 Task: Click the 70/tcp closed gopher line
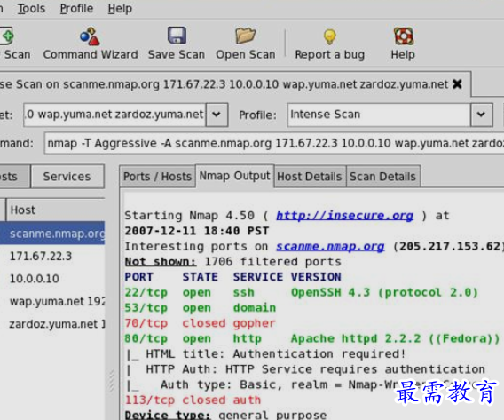pyautogui.click(x=201, y=323)
